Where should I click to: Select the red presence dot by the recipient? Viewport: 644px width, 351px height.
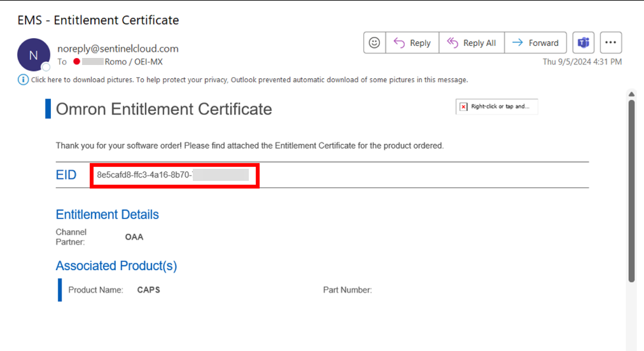click(76, 62)
